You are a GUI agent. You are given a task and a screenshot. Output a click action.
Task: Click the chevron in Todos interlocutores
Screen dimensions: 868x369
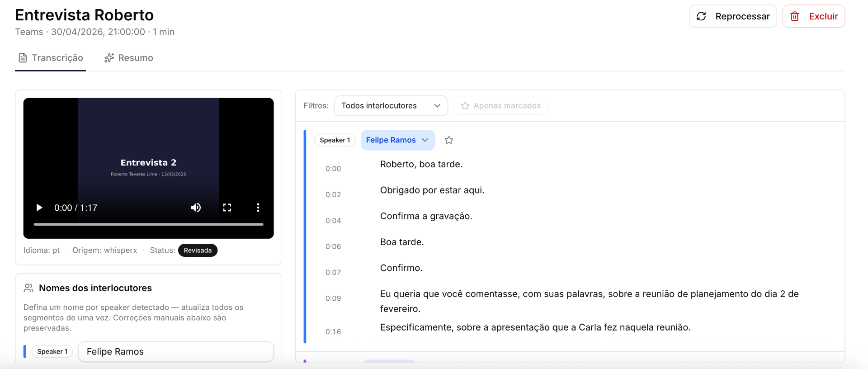[437, 105]
